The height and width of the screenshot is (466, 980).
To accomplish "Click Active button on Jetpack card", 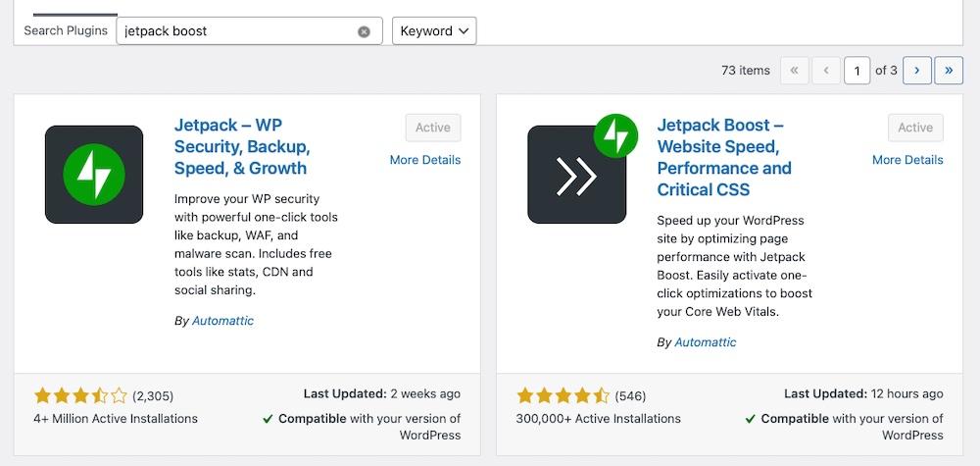I will [x=433, y=128].
